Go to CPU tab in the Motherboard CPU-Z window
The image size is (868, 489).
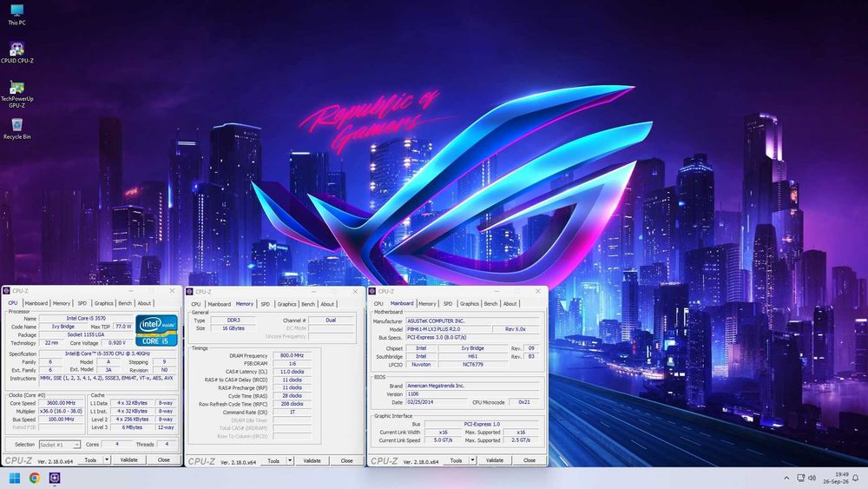tap(378, 303)
